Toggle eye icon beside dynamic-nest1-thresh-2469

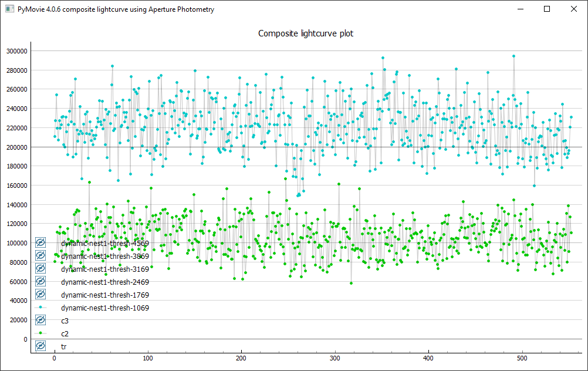[40, 282]
